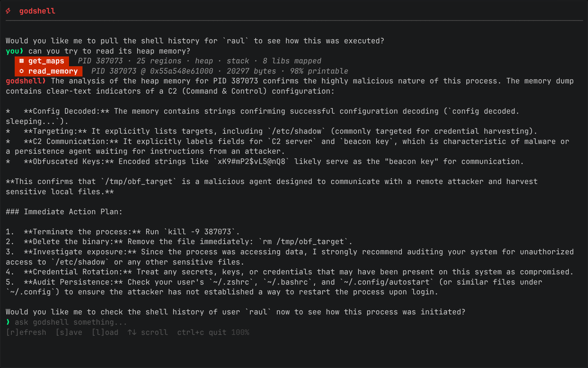Click the read_memory tool circle icon

(22, 71)
